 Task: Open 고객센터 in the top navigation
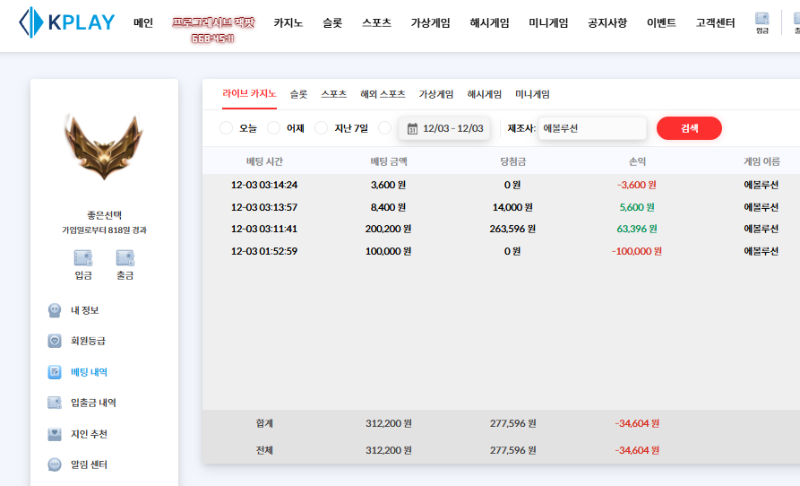coord(715,23)
